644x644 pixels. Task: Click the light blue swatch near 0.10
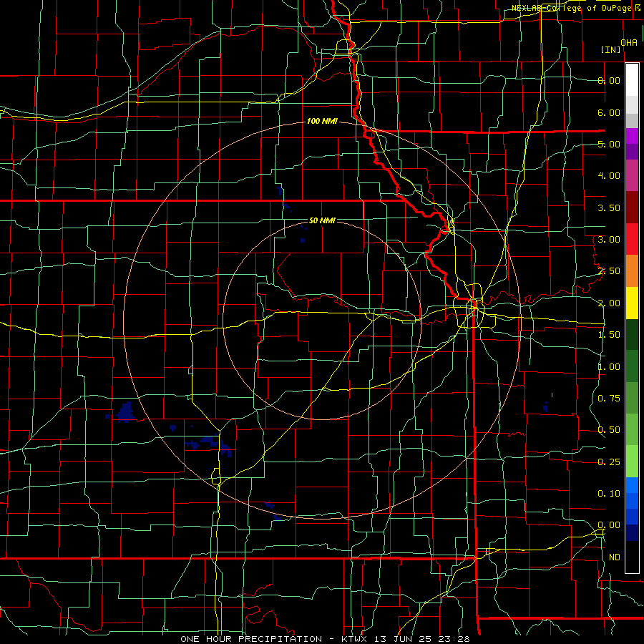point(632,485)
